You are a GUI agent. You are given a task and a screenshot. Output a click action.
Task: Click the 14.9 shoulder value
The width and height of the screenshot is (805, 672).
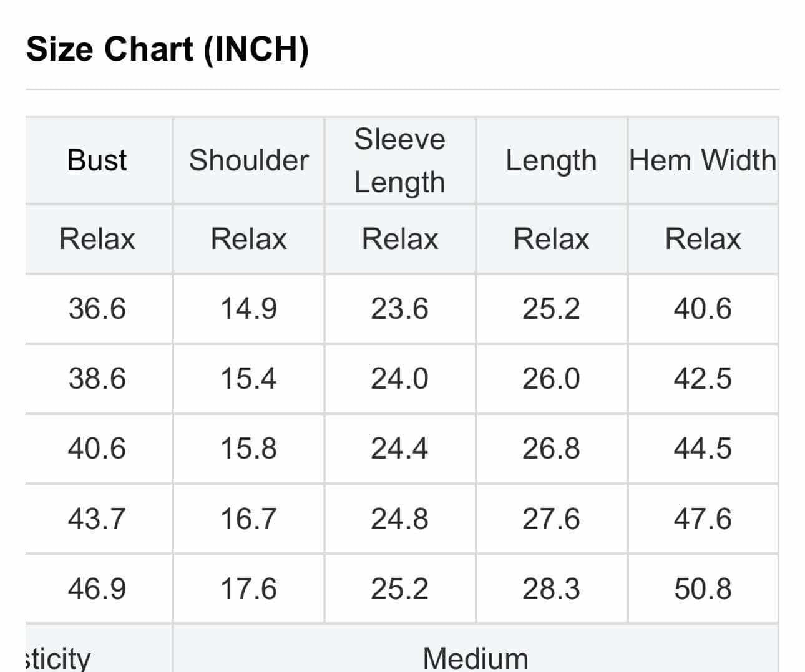248,309
